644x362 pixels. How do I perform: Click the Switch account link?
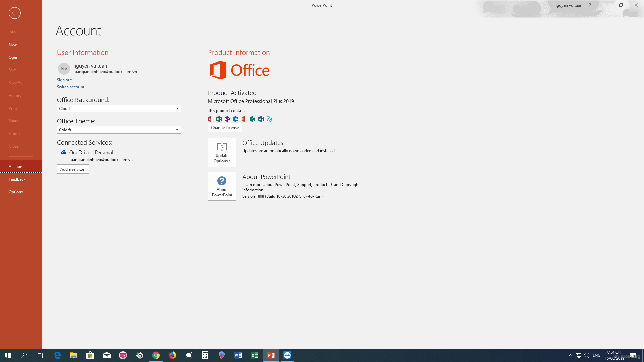click(70, 87)
